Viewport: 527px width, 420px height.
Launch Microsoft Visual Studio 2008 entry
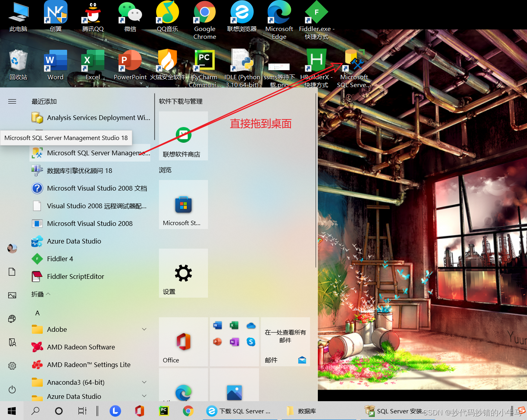click(90, 224)
